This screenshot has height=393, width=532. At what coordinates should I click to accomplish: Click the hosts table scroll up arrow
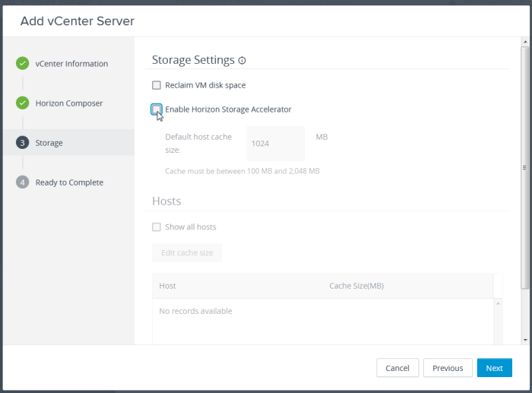click(x=498, y=303)
